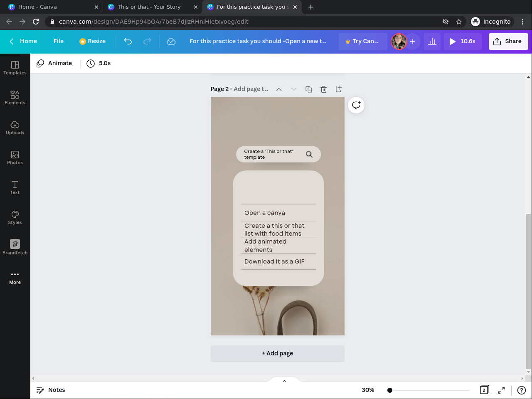Open the Uploads panel

15,128
